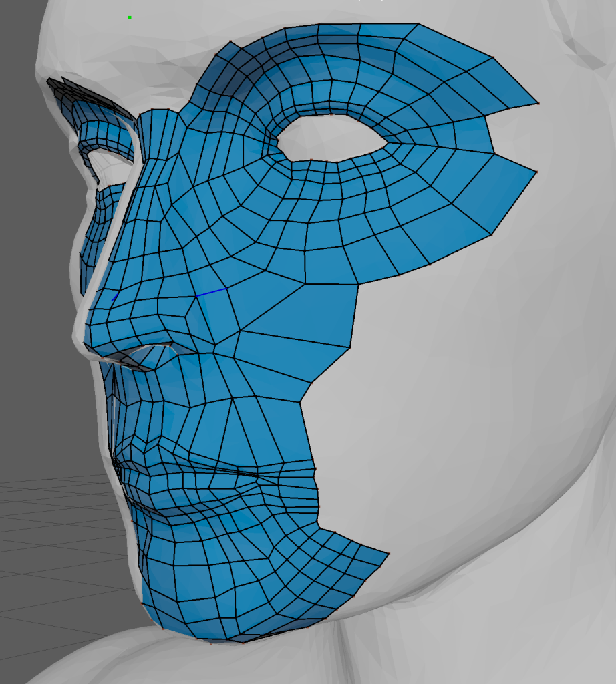616x684 pixels.
Task: Select the large face right of the blue cheek edge
Action: tap(294, 315)
